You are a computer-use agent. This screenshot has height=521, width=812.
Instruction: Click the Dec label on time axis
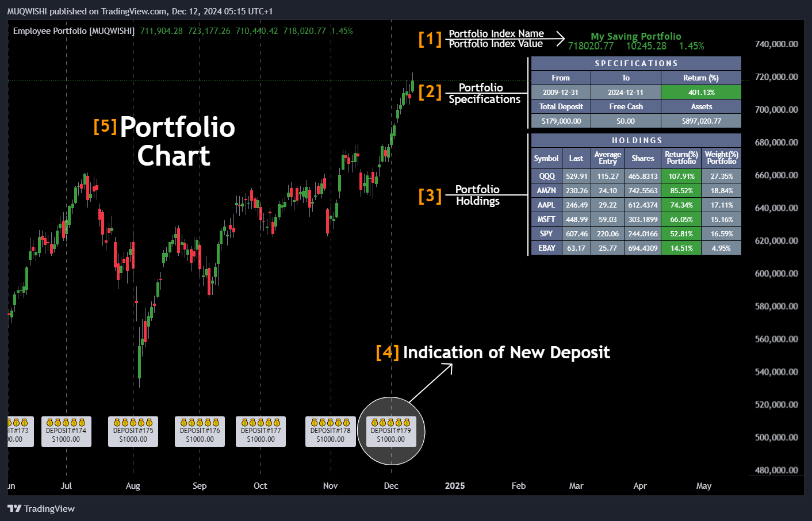point(391,486)
